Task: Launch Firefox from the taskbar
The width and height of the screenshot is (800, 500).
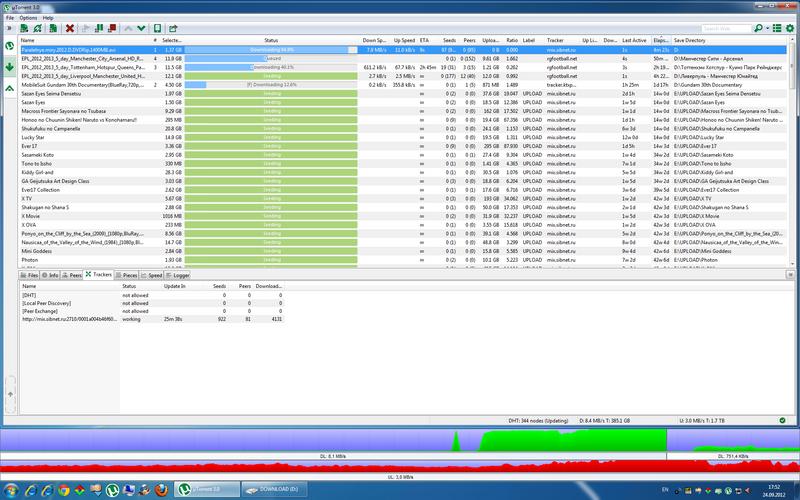Action: 161,490
